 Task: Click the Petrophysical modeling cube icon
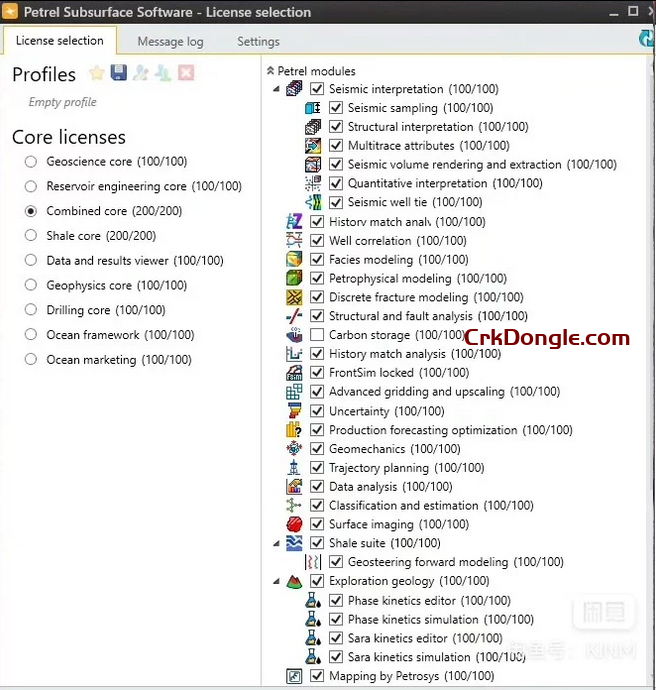pos(294,279)
